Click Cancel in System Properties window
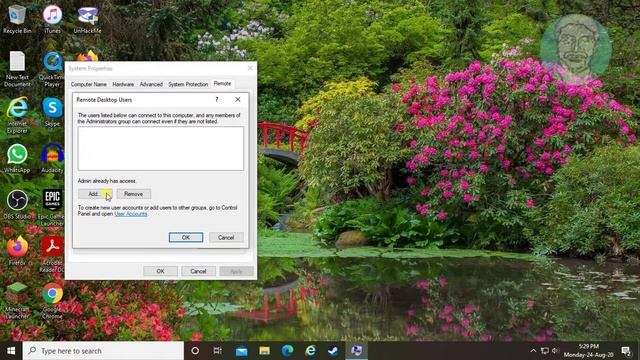The height and width of the screenshot is (360, 640). point(198,271)
